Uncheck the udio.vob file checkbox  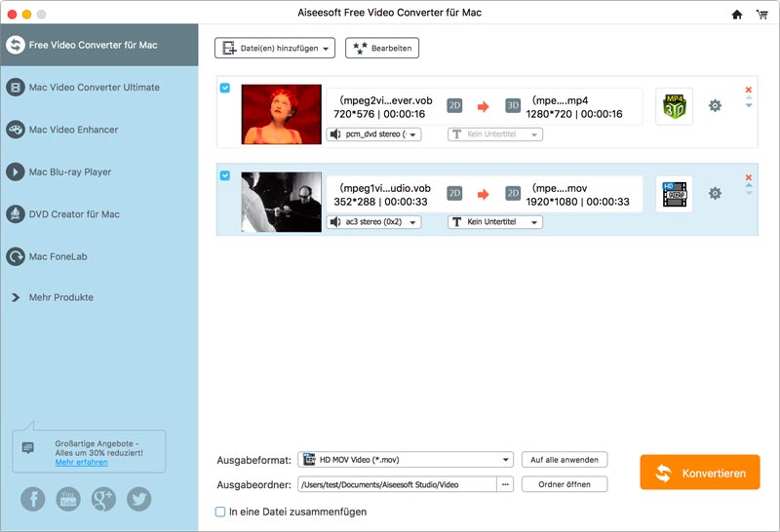tap(225, 175)
